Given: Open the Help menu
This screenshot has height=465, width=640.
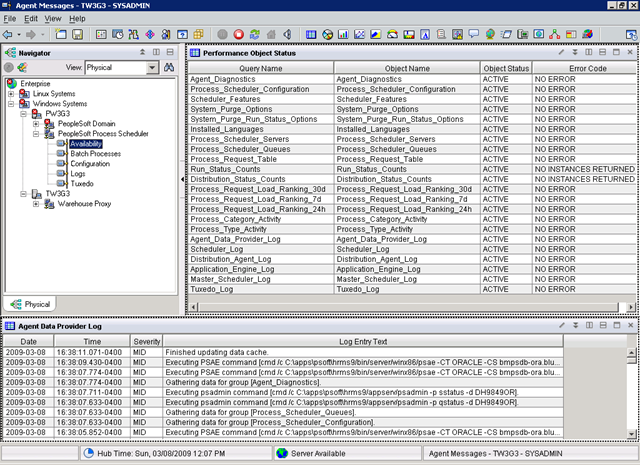Looking at the screenshot, I should click(x=77, y=19).
